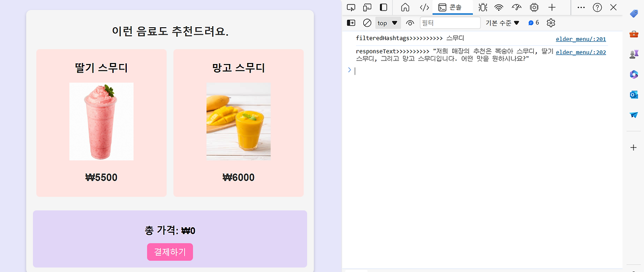Image resolution: width=644 pixels, height=272 pixels.
Task: Click the 결제하기 payment button
Action: tap(170, 252)
